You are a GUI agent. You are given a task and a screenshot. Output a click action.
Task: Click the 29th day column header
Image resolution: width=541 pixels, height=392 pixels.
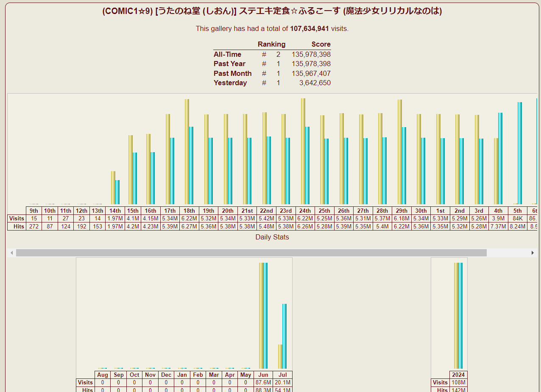pyautogui.click(x=402, y=211)
